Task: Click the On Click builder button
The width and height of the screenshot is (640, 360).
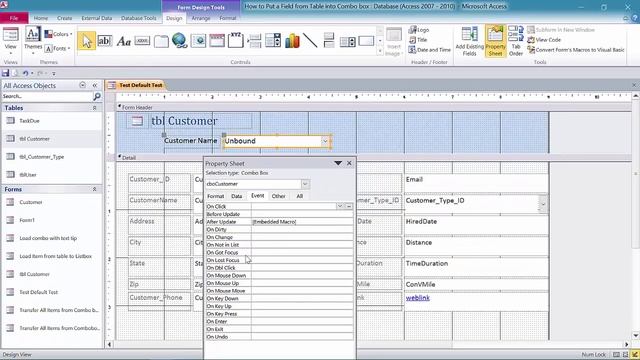Action: 349,207
